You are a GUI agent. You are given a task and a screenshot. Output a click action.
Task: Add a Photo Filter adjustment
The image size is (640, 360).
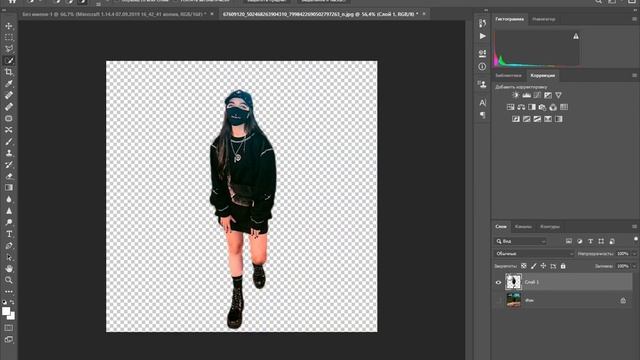tap(542, 107)
